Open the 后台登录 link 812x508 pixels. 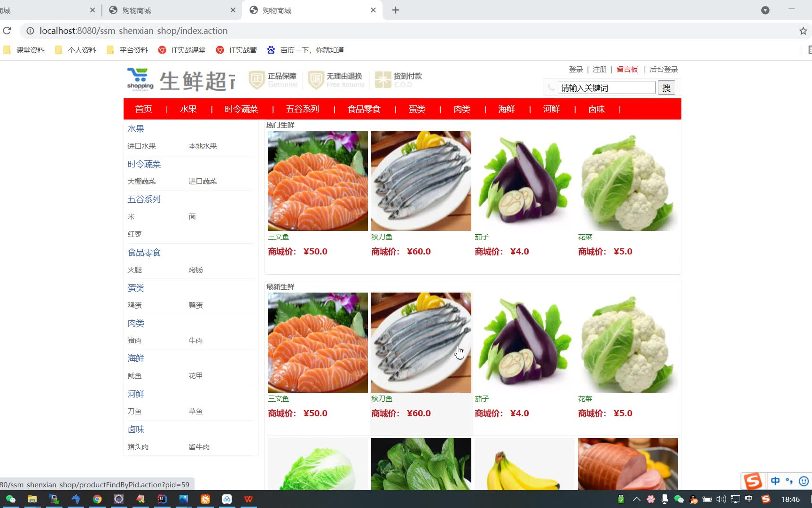point(664,69)
